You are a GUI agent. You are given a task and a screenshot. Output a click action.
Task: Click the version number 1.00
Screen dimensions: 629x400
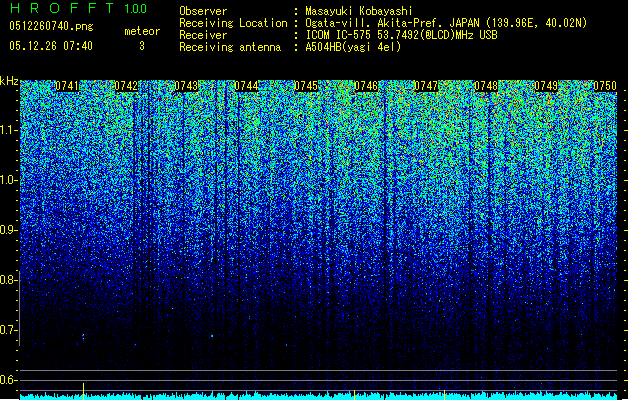coord(135,9)
